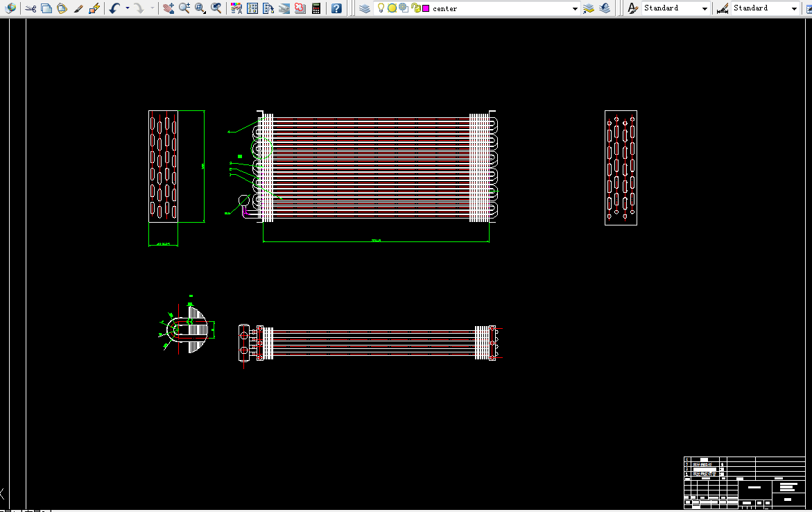
Task: Click Make Object's Layer Current icon
Action: click(588, 8)
